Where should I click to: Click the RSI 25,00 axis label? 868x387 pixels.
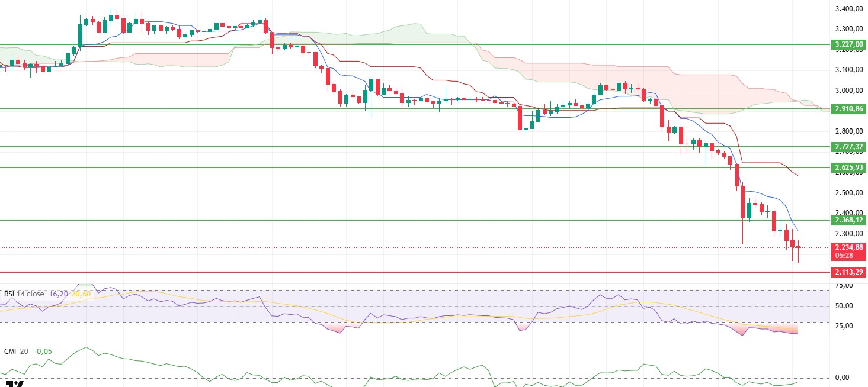[844, 326]
